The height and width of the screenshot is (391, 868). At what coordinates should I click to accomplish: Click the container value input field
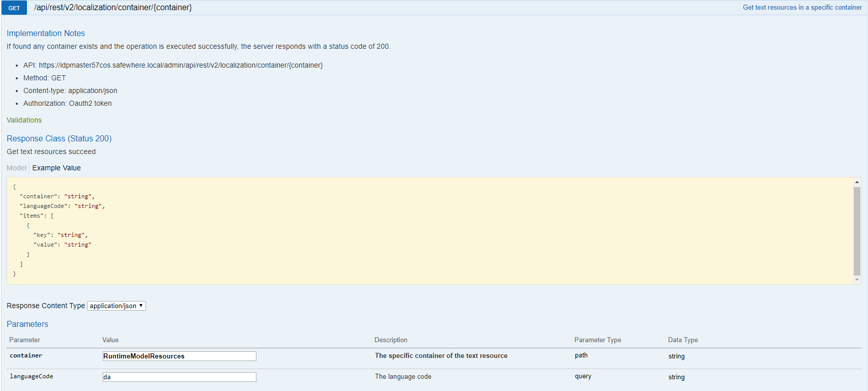[x=179, y=356]
